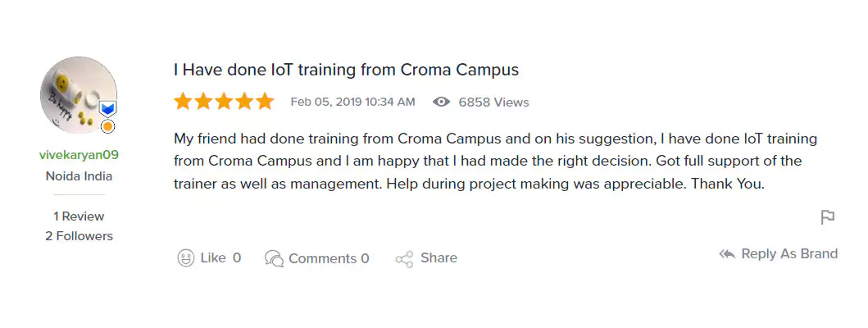Open vivekaryan09 profile picture
Screen dimensions: 868x328
tap(77, 95)
